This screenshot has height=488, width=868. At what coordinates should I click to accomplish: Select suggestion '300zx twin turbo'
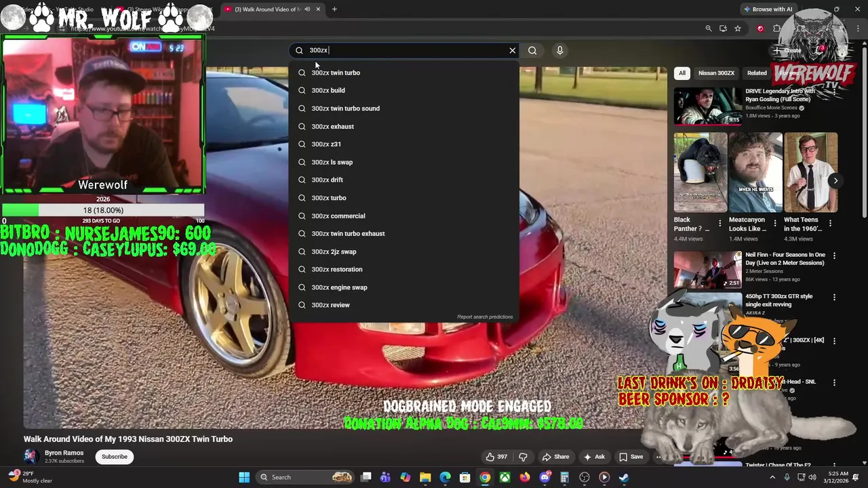[x=404, y=73]
